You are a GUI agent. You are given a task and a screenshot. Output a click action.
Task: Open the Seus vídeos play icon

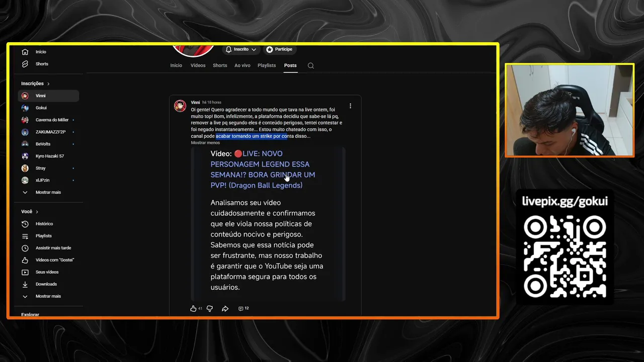coord(25,272)
